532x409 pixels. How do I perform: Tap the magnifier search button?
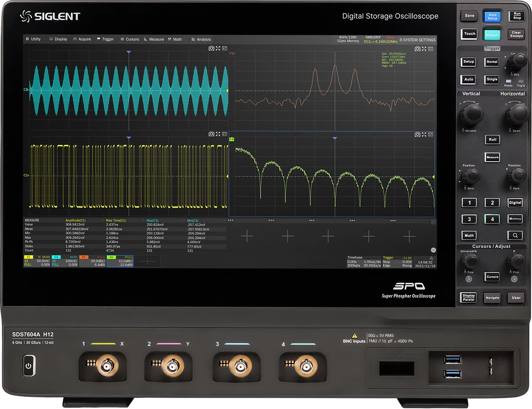(515, 236)
